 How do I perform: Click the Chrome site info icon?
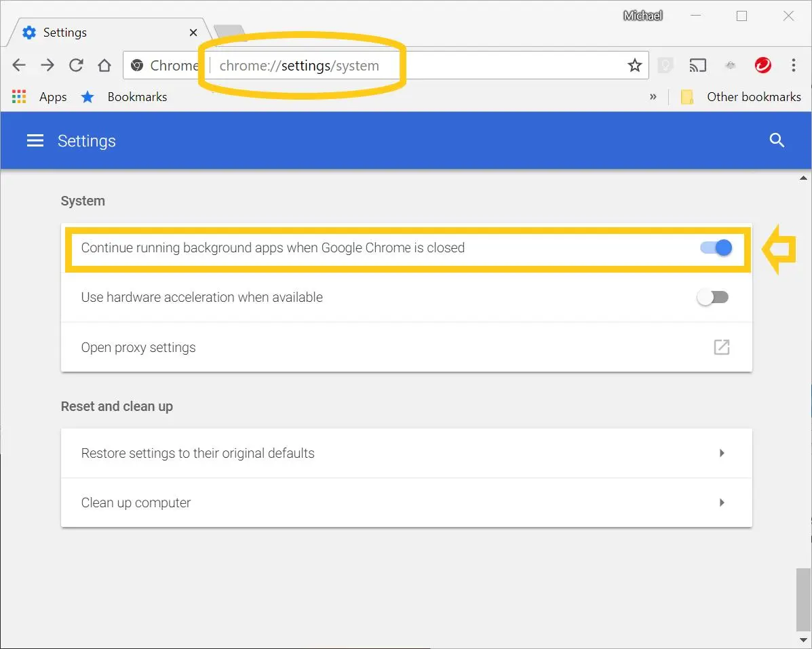click(x=137, y=65)
